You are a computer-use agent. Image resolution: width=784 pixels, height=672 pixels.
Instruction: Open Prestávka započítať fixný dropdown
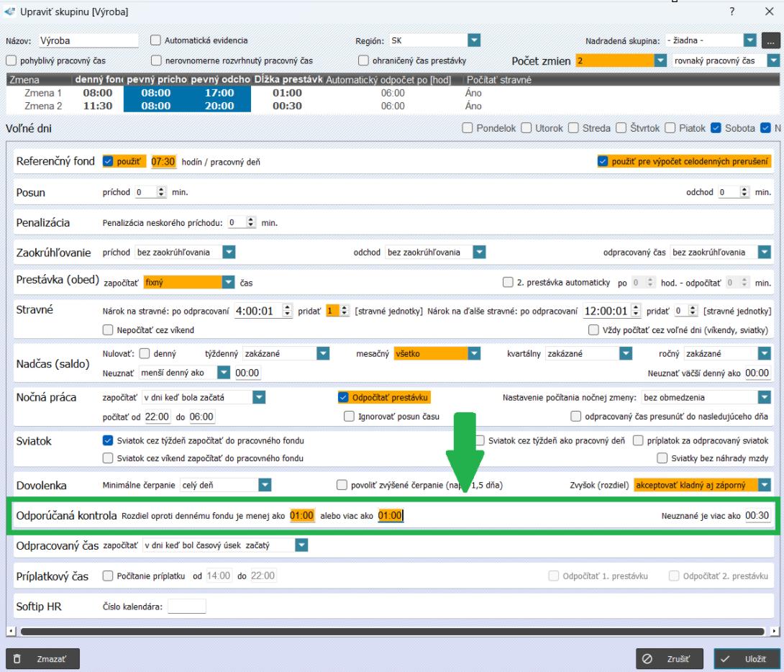[x=229, y=283]
